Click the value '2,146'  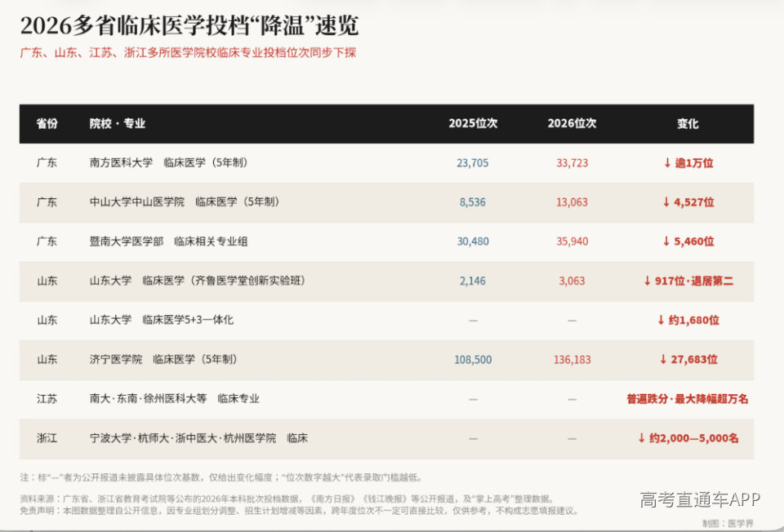473,281
